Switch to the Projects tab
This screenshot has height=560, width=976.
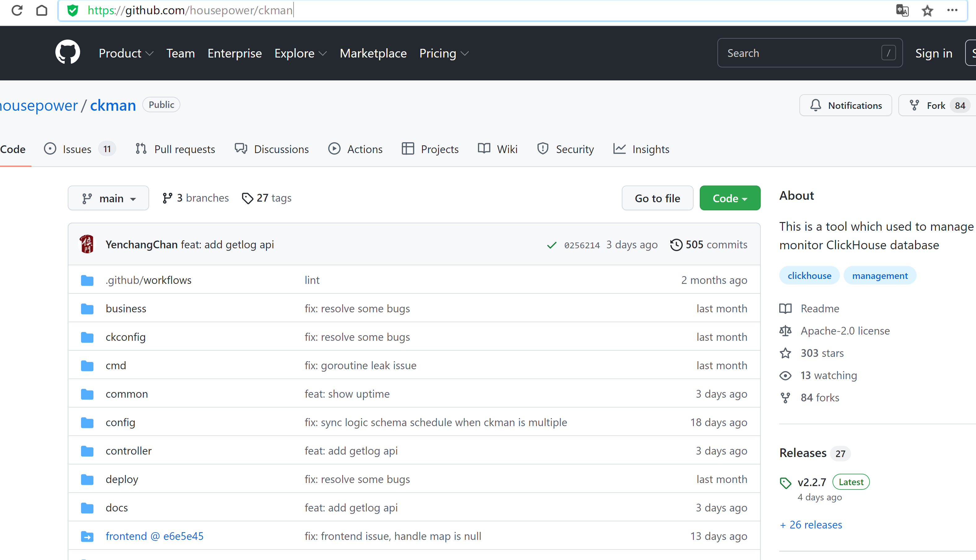click(x=430, y=149)
